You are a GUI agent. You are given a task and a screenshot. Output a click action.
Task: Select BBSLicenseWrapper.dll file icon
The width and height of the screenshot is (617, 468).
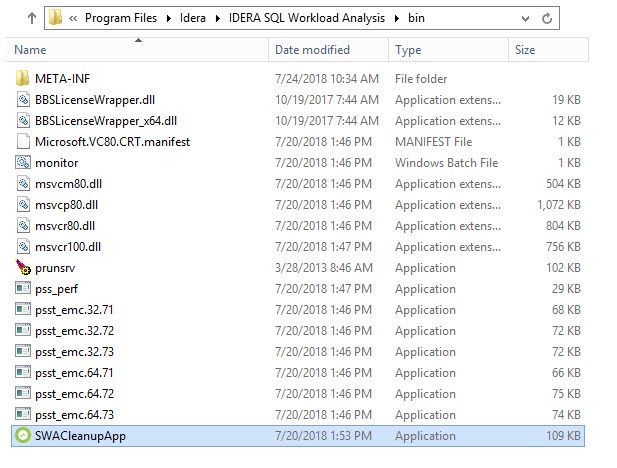(x=23, y=100)
